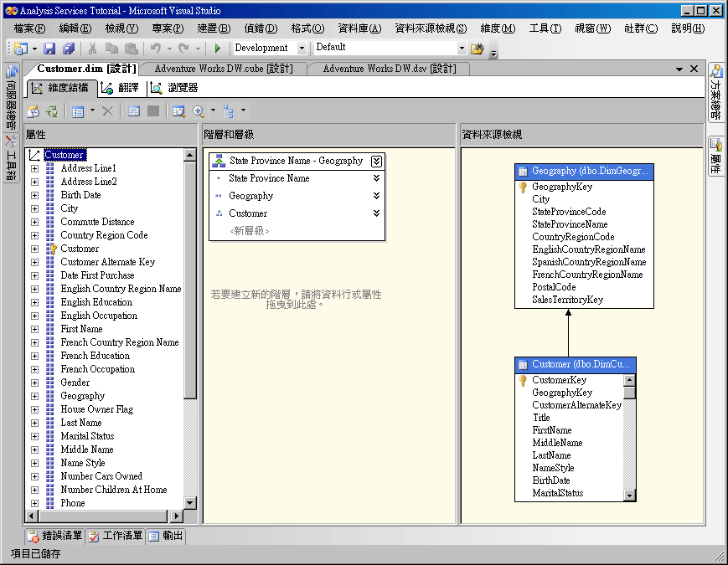Screen dimensions: 728x565
Task: Click the Save All icon
Action: [x=69, y=49]
